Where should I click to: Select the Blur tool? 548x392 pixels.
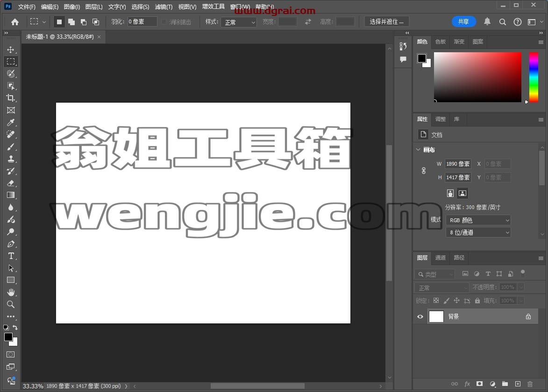point(11,207)
